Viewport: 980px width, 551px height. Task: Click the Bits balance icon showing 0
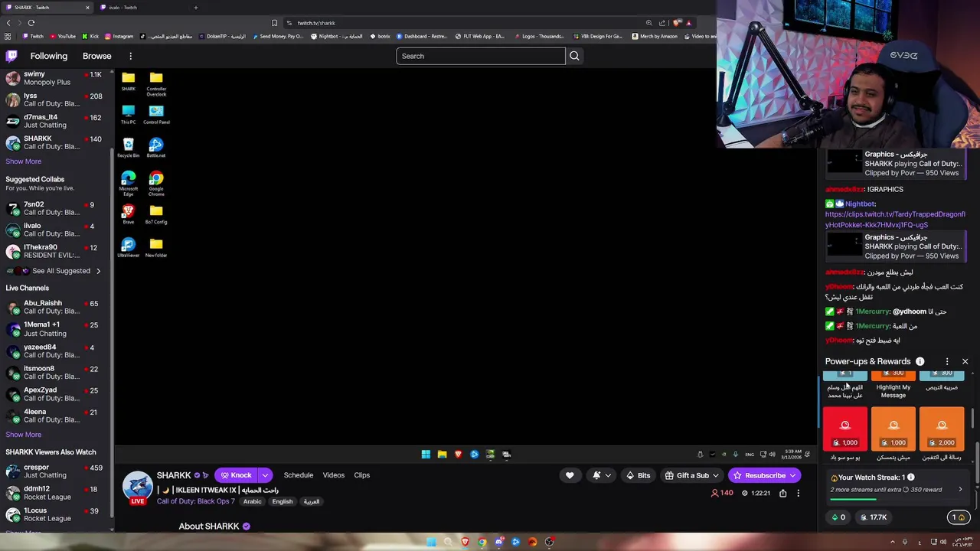838,517
